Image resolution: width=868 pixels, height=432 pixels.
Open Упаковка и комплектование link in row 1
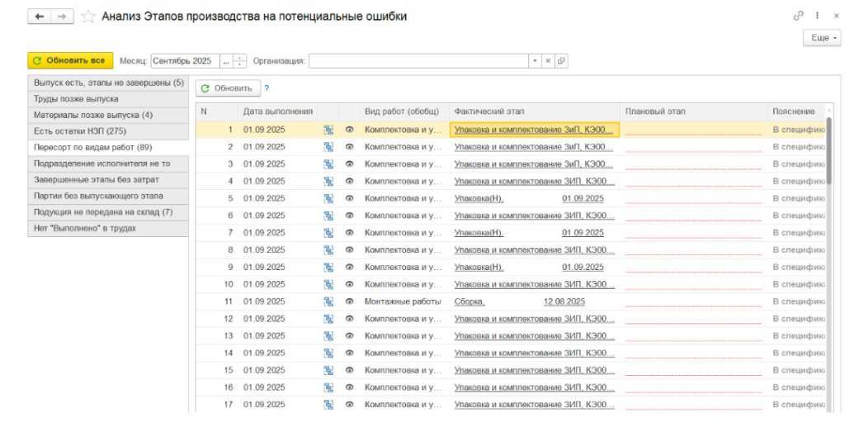534,130
